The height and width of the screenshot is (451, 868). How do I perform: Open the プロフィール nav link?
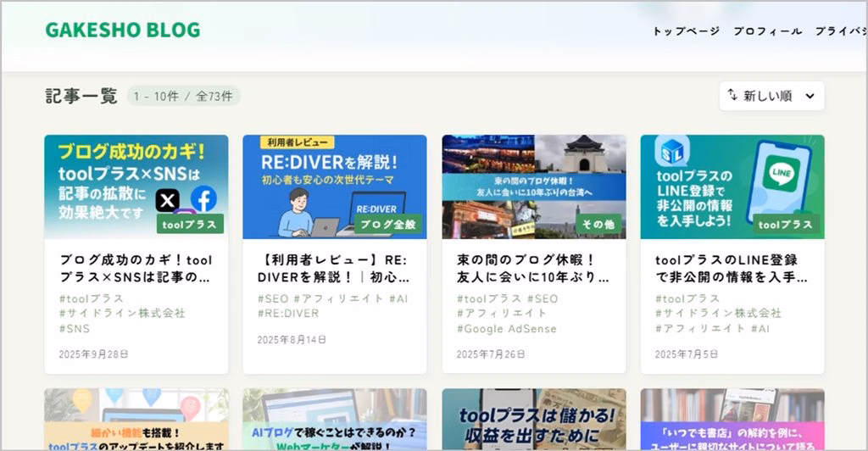[x=768, y=31]
